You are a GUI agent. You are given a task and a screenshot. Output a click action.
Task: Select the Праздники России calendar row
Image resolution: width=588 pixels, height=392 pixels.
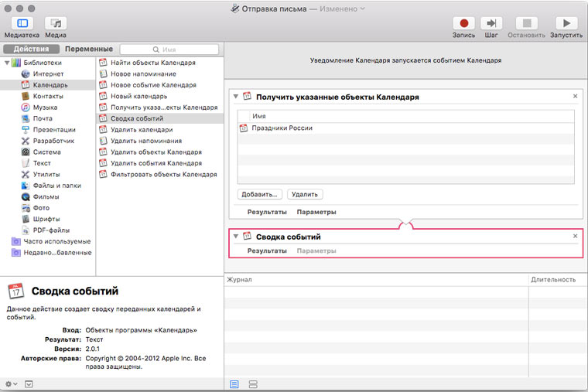coord(405,128)
